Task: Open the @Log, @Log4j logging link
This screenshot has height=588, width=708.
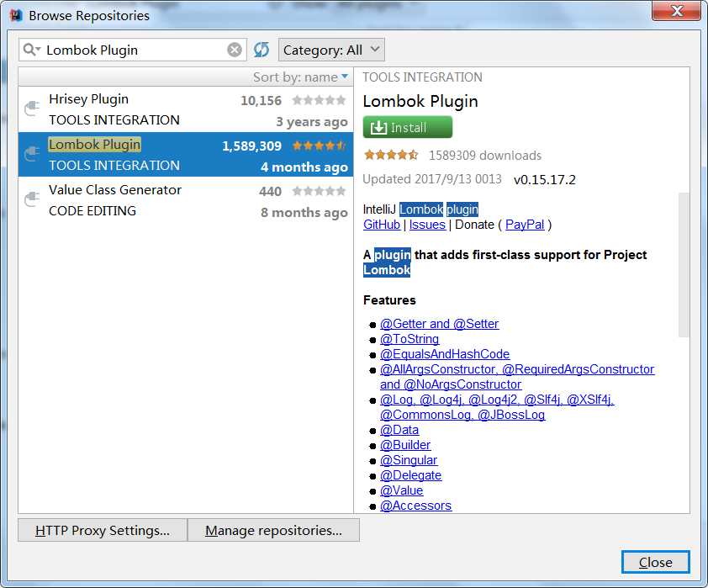Action: pyautogui.click(x=497, y=407)
